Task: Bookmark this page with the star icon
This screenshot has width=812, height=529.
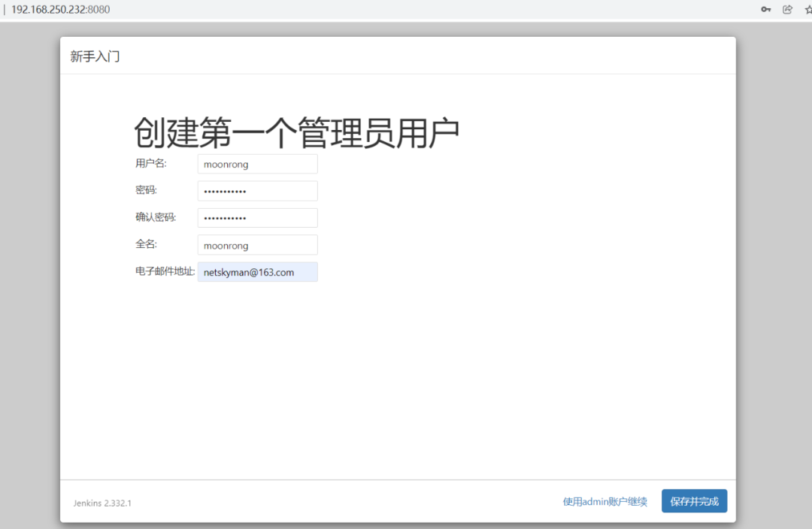Action: [808, 10]
